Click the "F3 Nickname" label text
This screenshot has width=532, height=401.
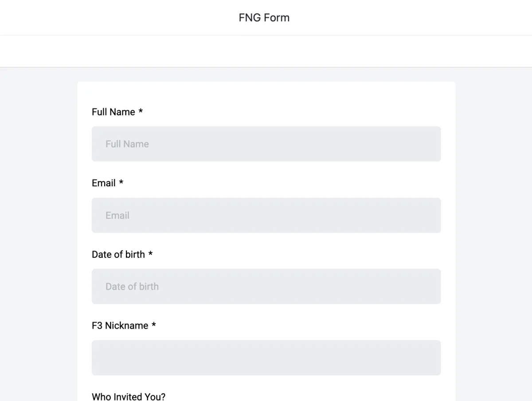120,326
